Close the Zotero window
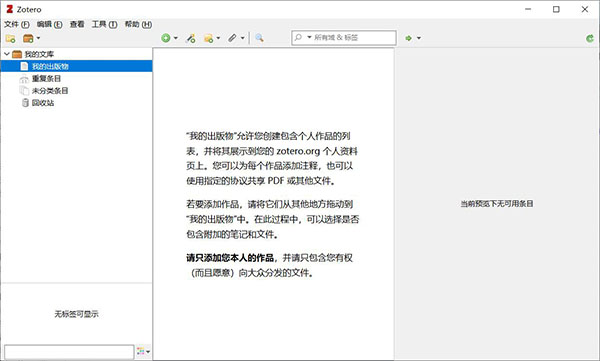 585,9
